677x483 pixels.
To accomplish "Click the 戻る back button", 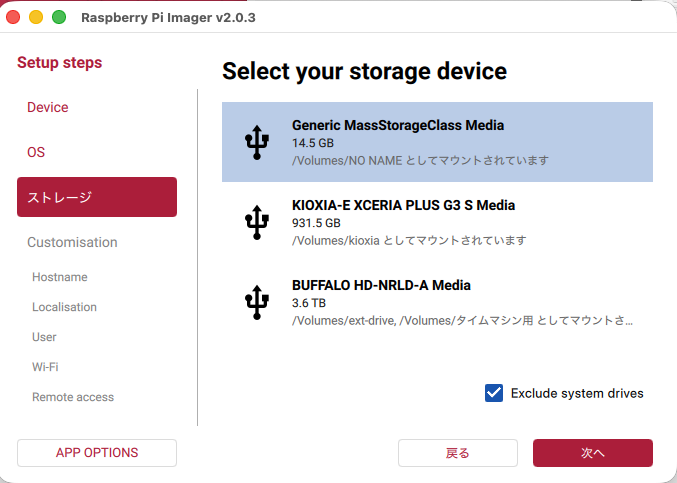I will pyautogui.click(x=458, y=453).
